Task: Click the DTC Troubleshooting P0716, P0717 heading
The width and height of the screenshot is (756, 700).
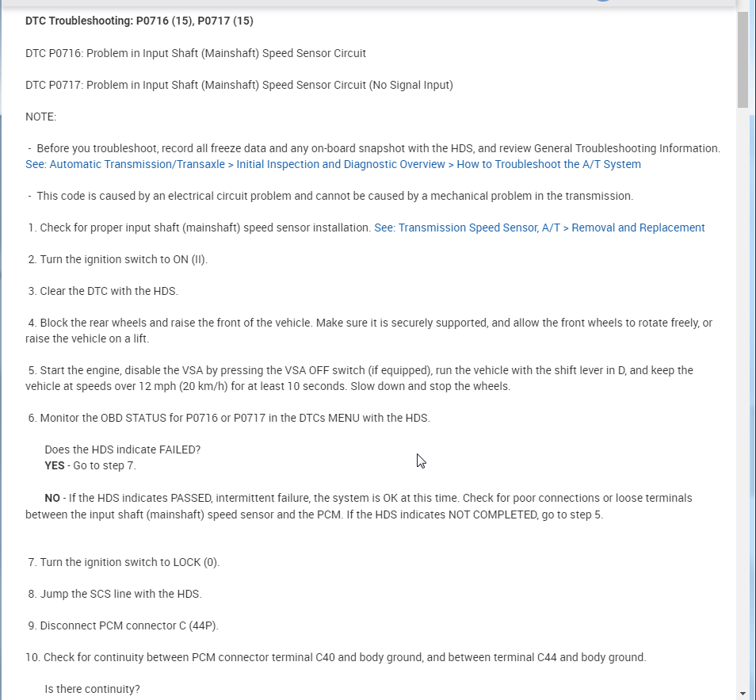Action: (139, 21)
